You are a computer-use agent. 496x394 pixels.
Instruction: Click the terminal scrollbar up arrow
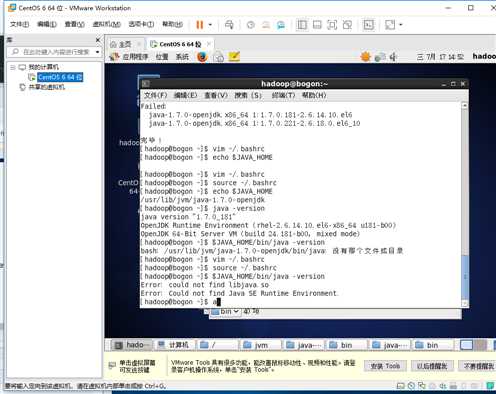pos(465,106)
